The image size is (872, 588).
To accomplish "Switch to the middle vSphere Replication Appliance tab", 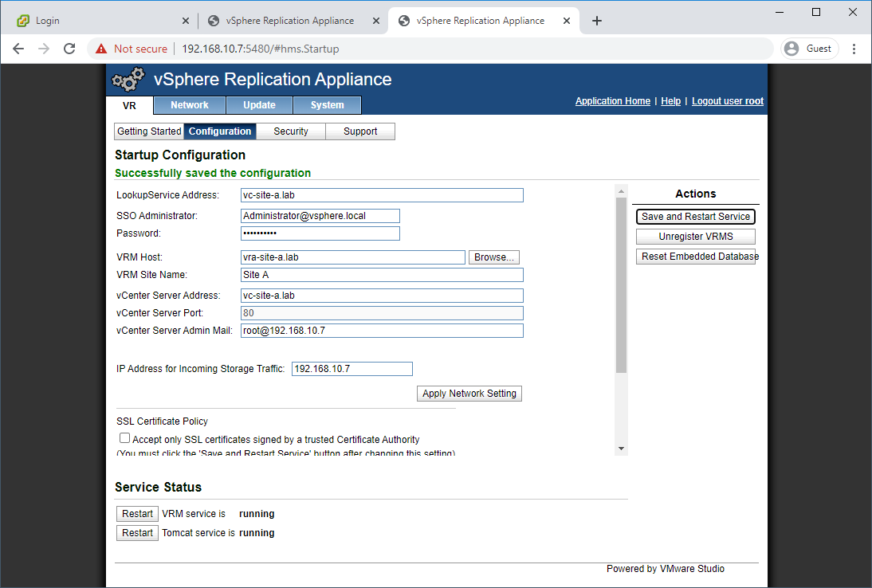I will [293, 22].
